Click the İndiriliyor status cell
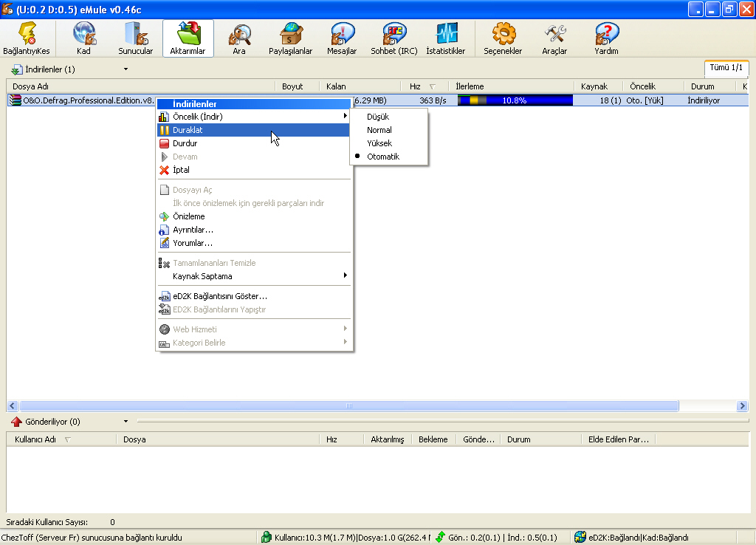The width and height of the screenshot is (756, 545). [x=704, y=100]
